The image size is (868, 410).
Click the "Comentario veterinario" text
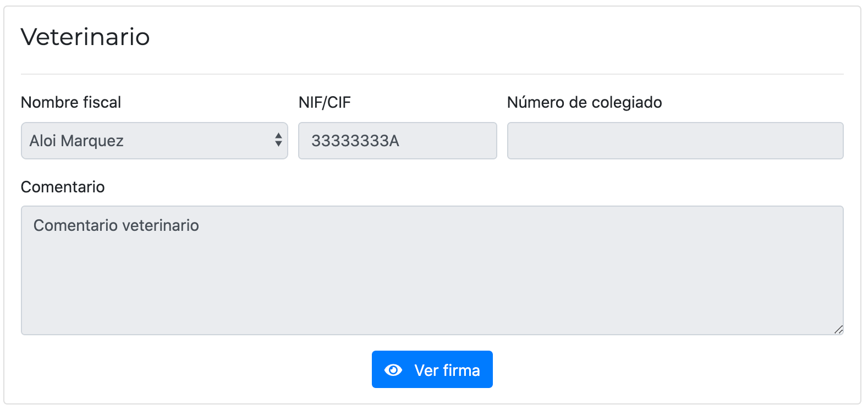click(x=116, y=225)
